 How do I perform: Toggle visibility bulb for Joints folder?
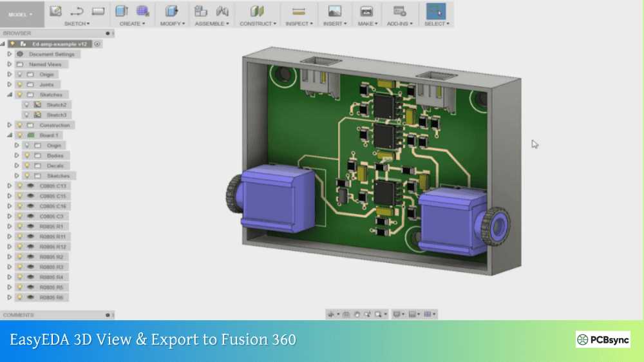click(x=20, y=84)
